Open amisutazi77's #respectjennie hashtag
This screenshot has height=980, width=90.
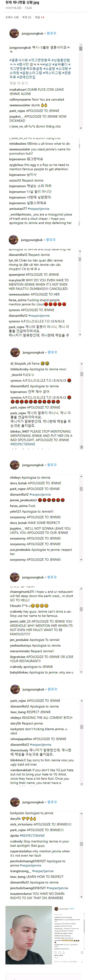point(39,209)
